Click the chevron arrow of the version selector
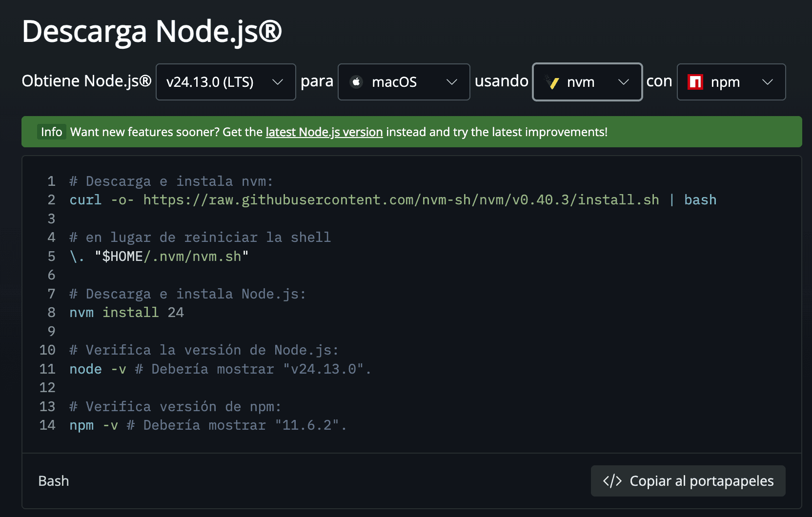 (x=278, y=82)
